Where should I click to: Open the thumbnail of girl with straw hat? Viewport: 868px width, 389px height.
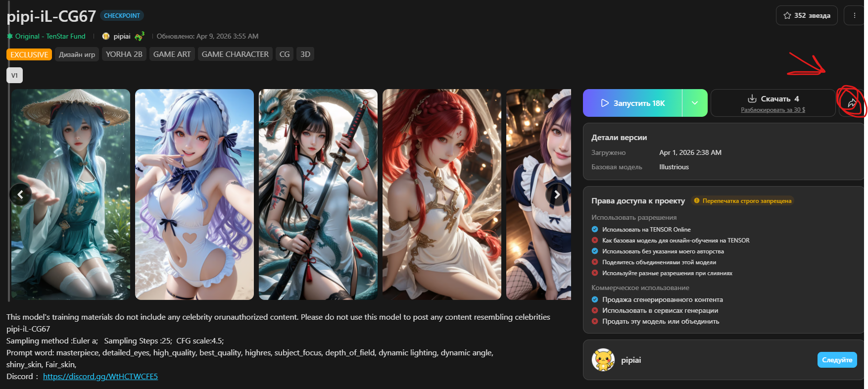pos(71,194)
